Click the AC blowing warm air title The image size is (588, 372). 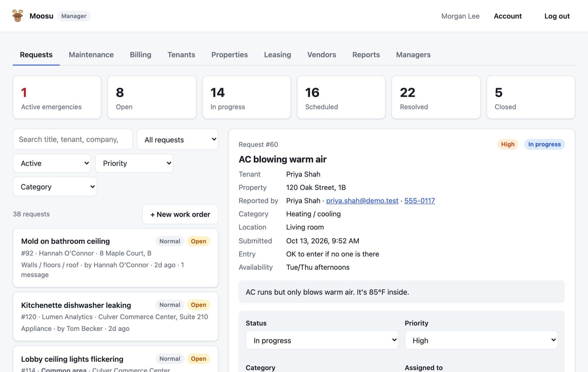point(283,159)
